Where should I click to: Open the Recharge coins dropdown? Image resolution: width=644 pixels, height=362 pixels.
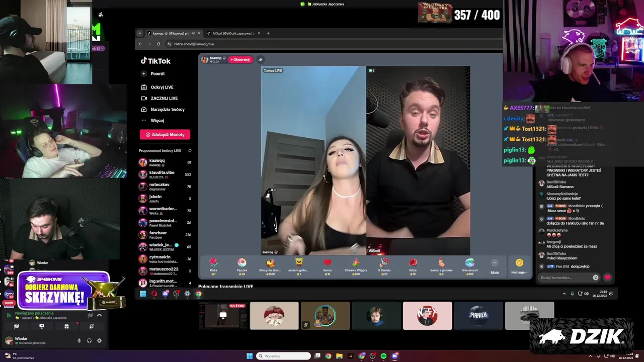point(519,266)
